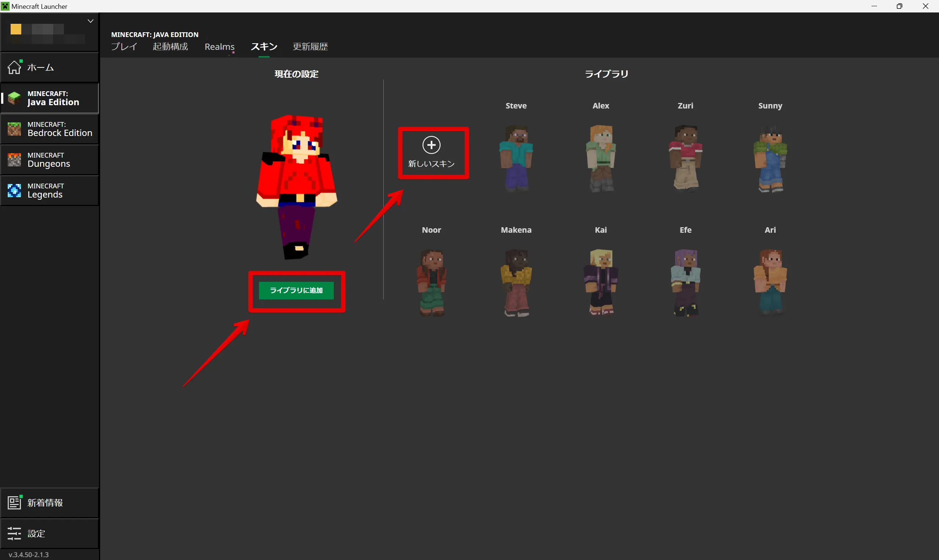Click the version text v.3.4.50-2.1.3

click(x=29, y=555)
